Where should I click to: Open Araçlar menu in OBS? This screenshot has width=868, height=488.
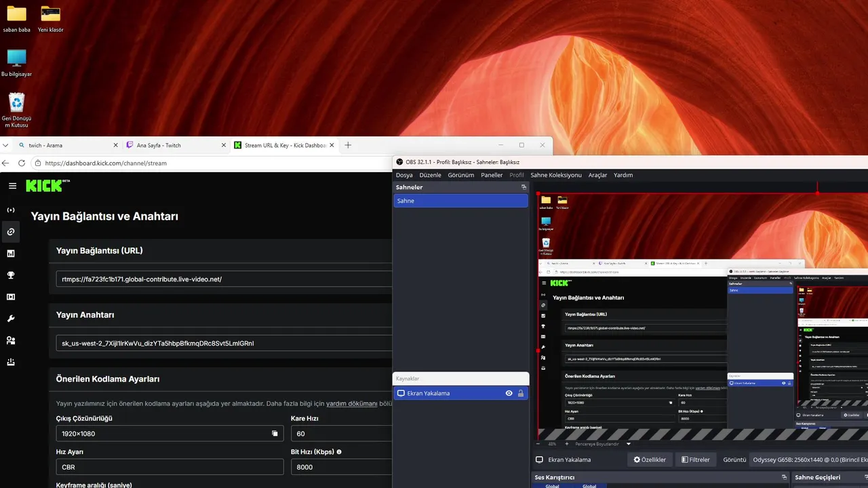tap(597, 175)
